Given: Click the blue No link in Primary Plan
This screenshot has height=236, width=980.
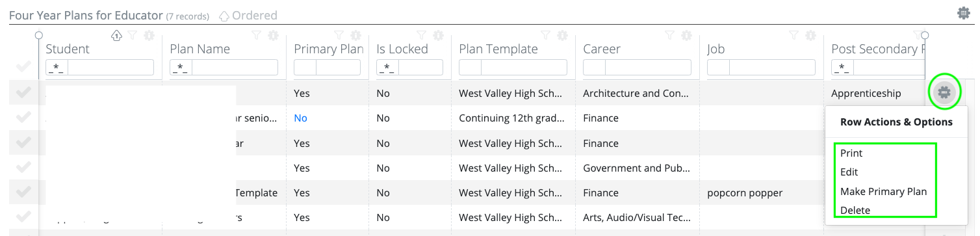Looking at the screenshot, I should click(300, 118).
